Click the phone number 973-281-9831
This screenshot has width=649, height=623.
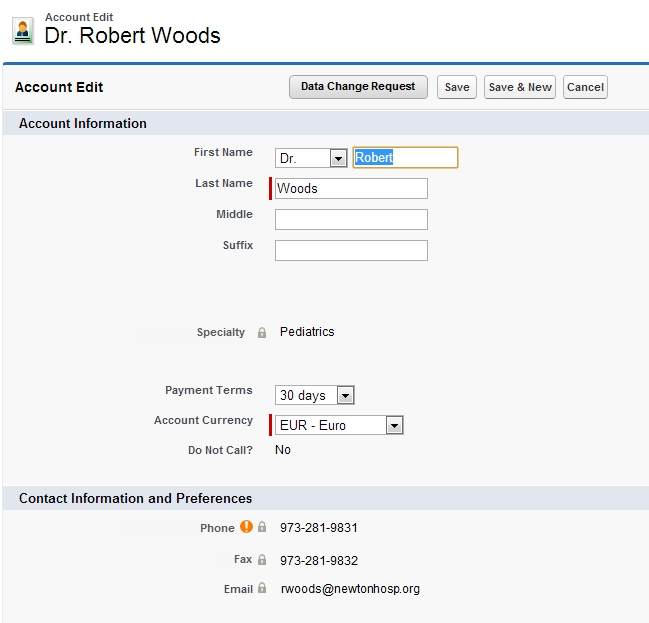318,528
